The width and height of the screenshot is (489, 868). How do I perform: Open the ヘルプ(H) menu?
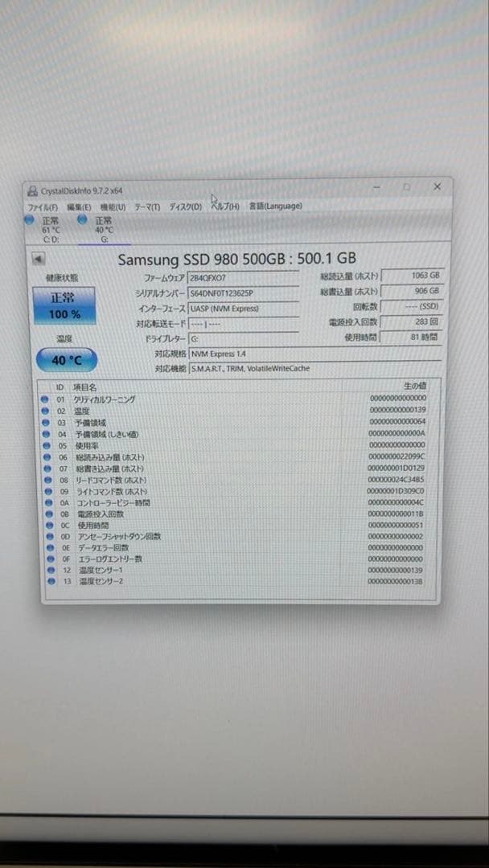click(225, 207)
